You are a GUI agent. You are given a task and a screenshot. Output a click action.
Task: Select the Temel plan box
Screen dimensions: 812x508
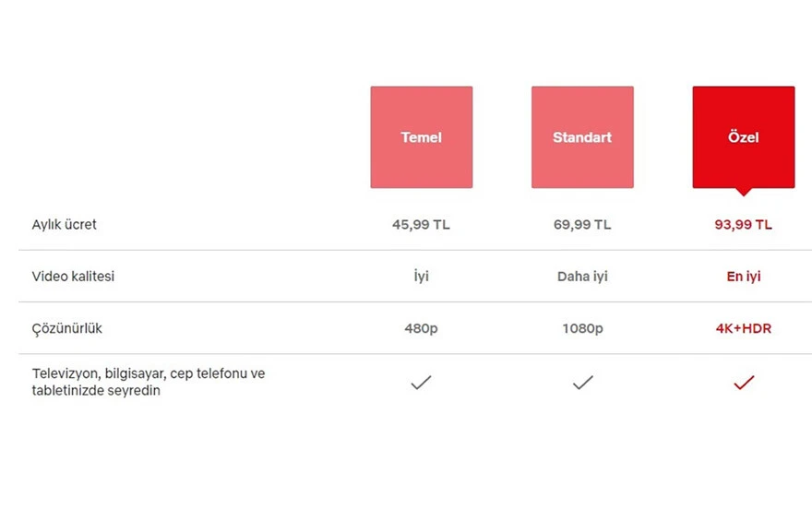pyautogui.click(x=421, y=137)
